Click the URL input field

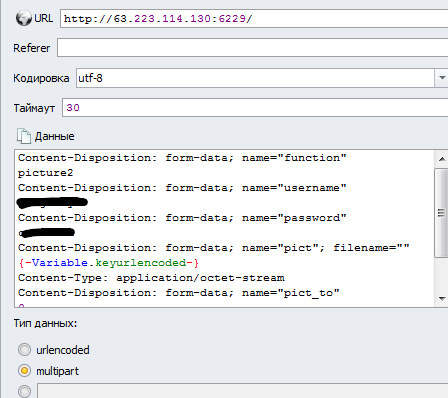pyautogui.click(x=254, y=18)
